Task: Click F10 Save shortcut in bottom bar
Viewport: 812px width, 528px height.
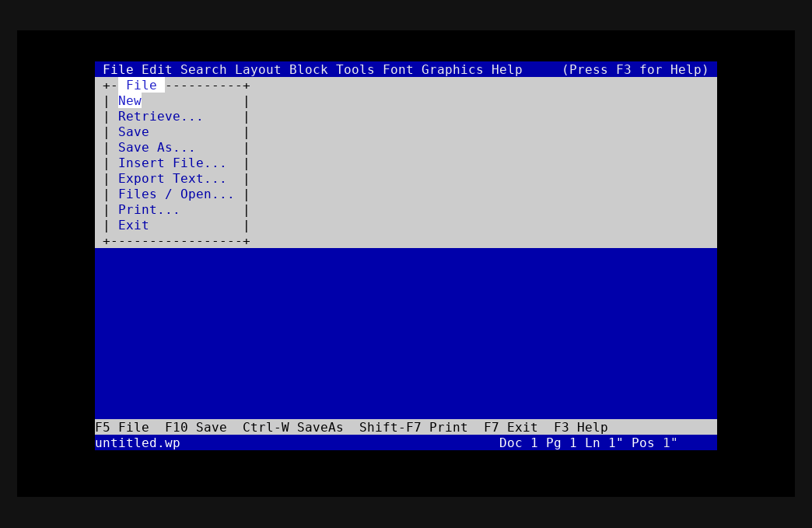Action: click(196, 427)
